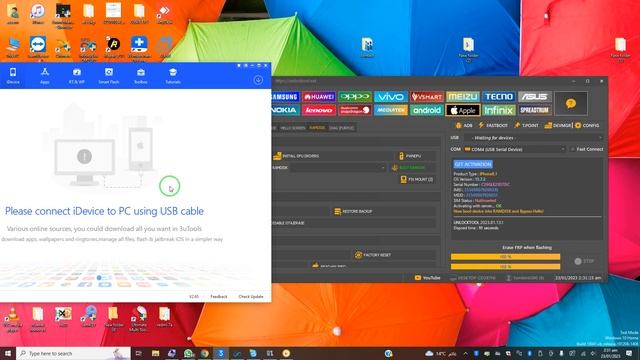Click the Windows Start button
This screenshot has width=640, height=360.
pos(8,353)
